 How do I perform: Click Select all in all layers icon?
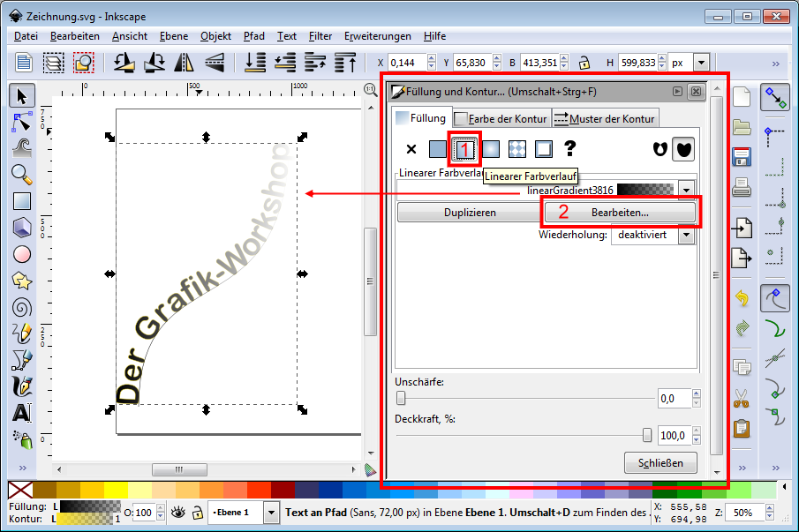pyautogui.click(x=54, y=63)
